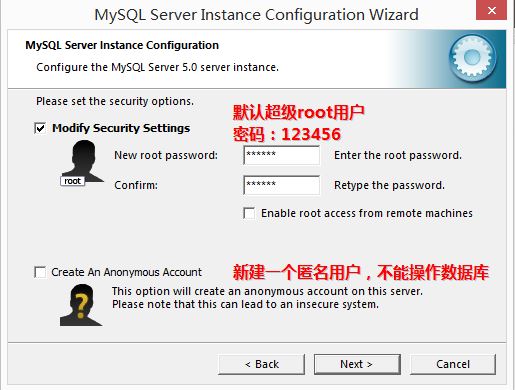Click the Create An Anonymous Account label

point(126,272)
